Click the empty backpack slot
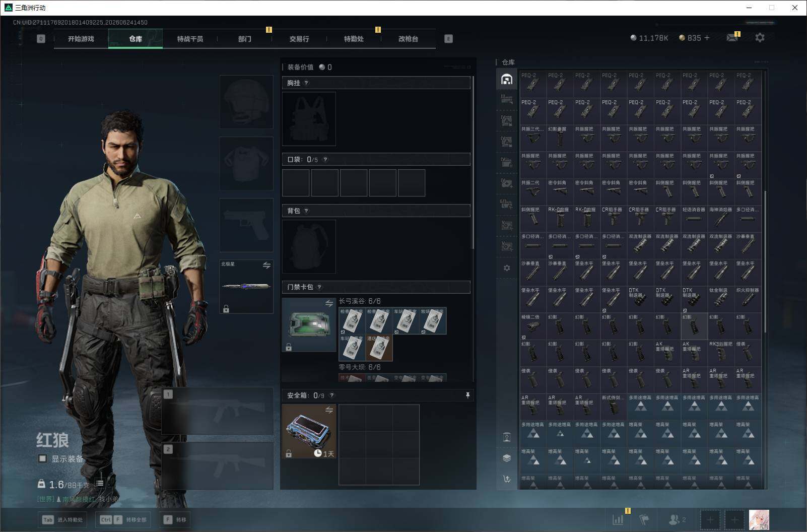The image size is (807, 532). tap(309, 246)
